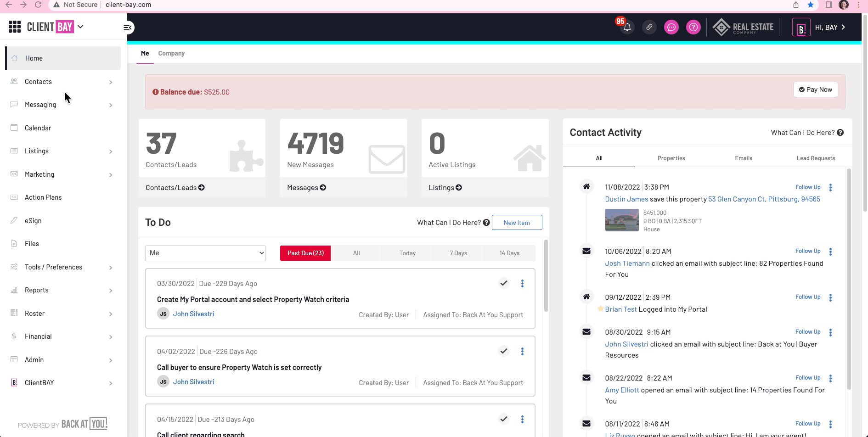Image resolution: width=868 pixels, height=437 pixels.
Task: Switch Contact Activity to Emails tab
Action: click(x=744, y=158)
